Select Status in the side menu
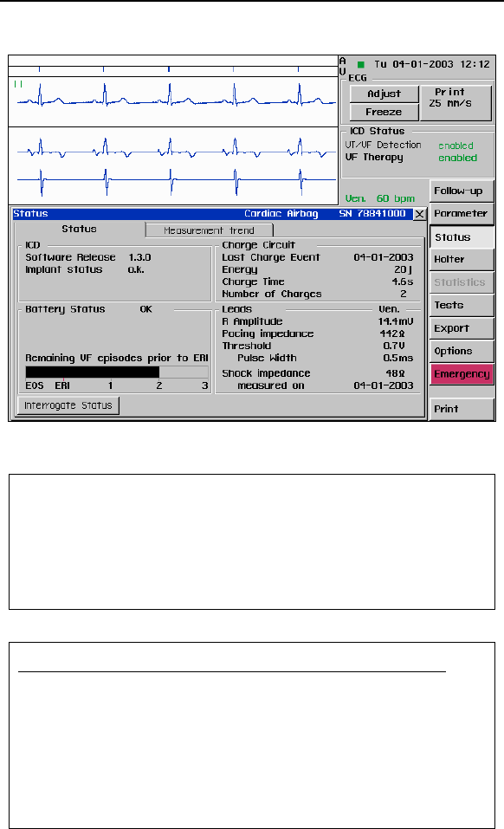This screenshot has height=829, width=504. click(462, 237)
